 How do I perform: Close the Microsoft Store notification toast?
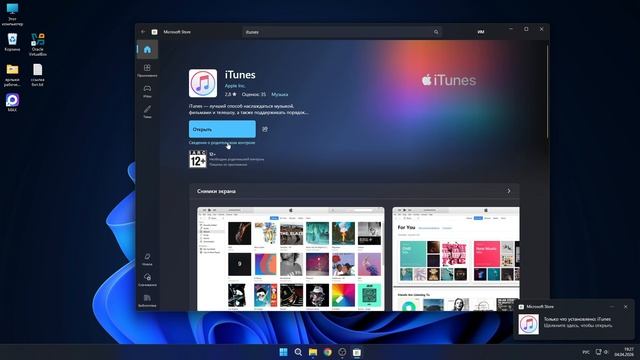[x=626, y=307]
